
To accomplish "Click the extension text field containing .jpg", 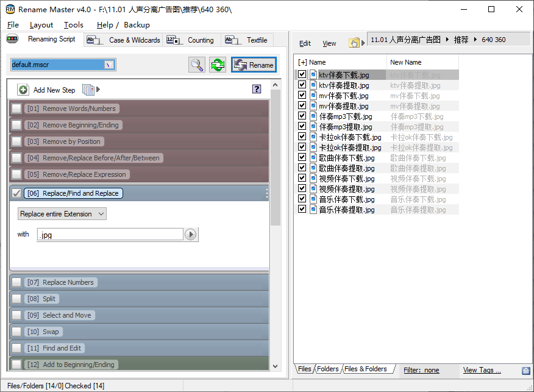I will [x=110, y=235].
